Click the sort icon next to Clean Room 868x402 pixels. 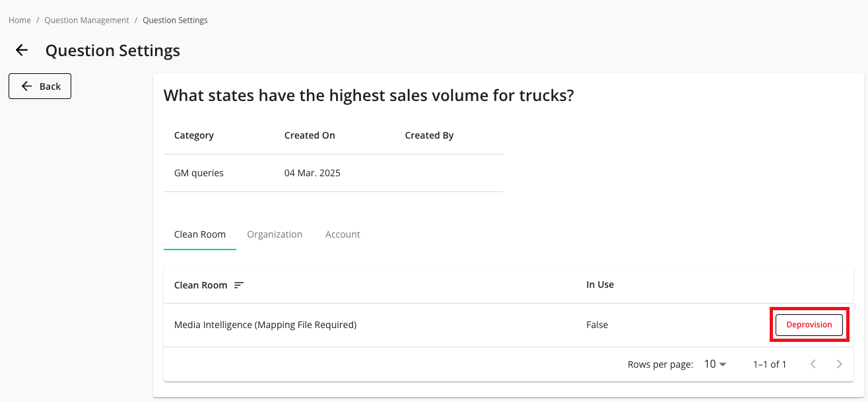coord(239,285)
